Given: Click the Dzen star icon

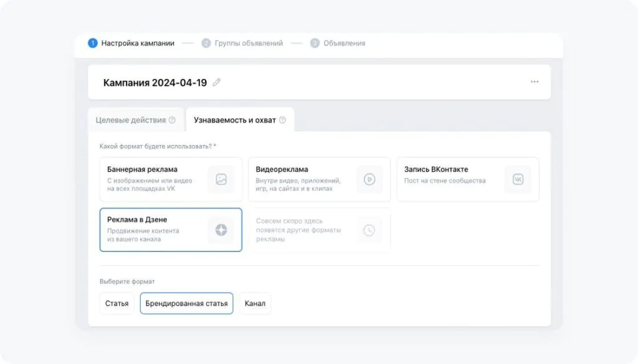Looking at the screenshot, I should pos(221,230).
